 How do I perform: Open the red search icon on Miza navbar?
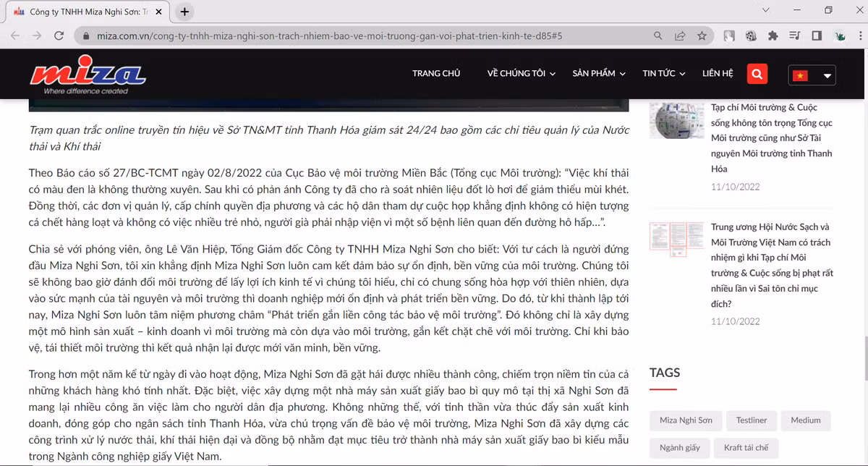(x=757, y=73)
